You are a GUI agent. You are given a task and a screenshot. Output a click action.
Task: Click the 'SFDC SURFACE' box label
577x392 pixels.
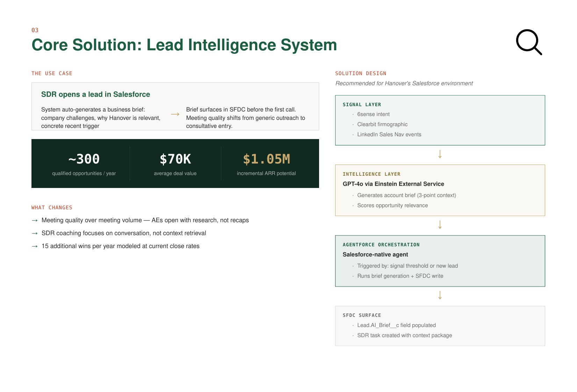362,315
